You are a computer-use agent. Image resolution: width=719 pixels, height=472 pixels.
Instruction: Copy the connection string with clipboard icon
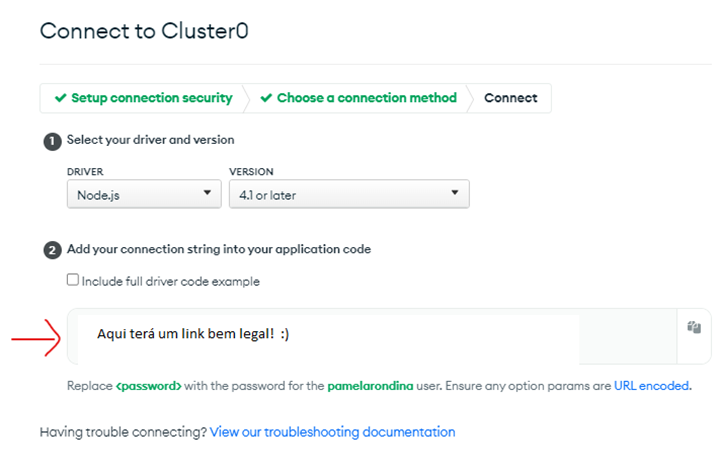point(694,327)
